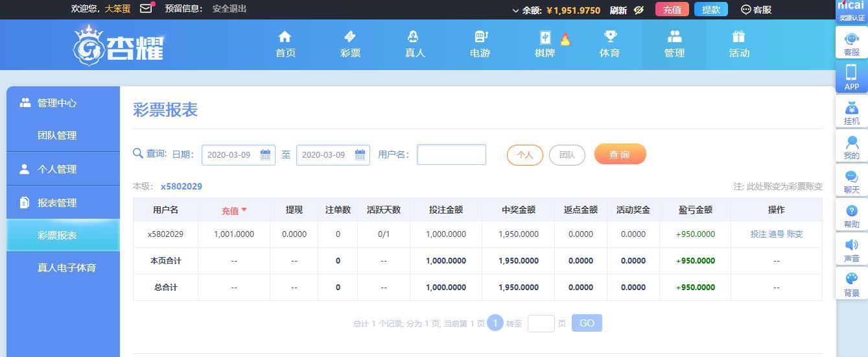
Task: Click the 帮助 help question icon
Action: (852, 215)
